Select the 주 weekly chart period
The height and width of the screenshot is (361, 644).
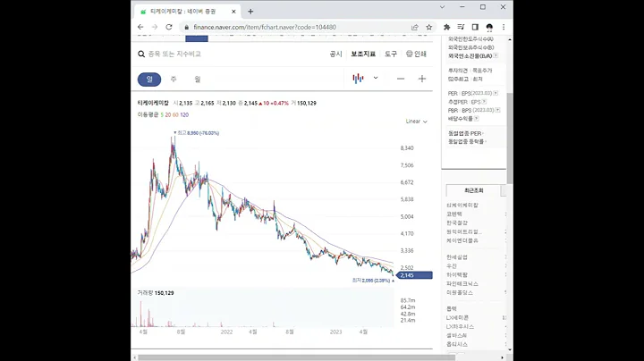(x=174, y=80)
